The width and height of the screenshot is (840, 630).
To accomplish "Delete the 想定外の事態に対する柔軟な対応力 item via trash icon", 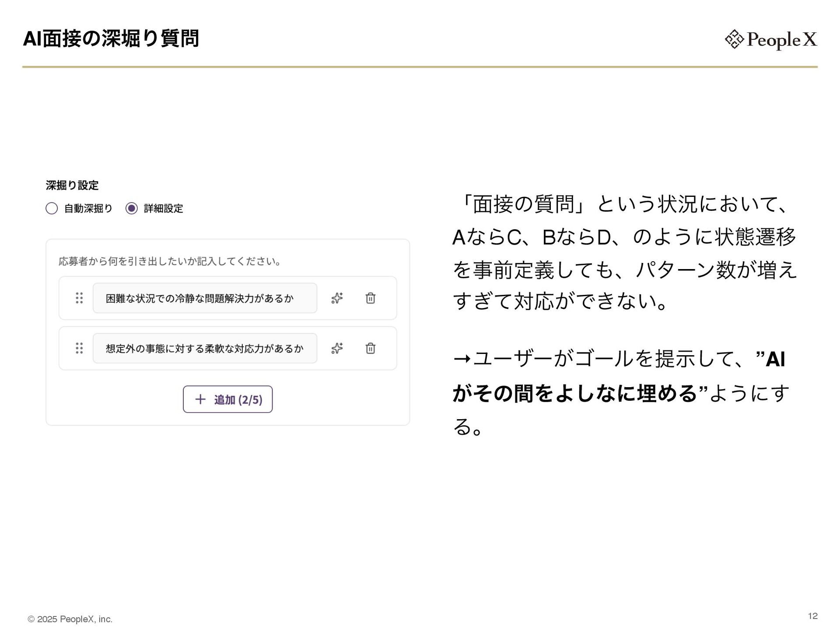I will tap(371, 348).
